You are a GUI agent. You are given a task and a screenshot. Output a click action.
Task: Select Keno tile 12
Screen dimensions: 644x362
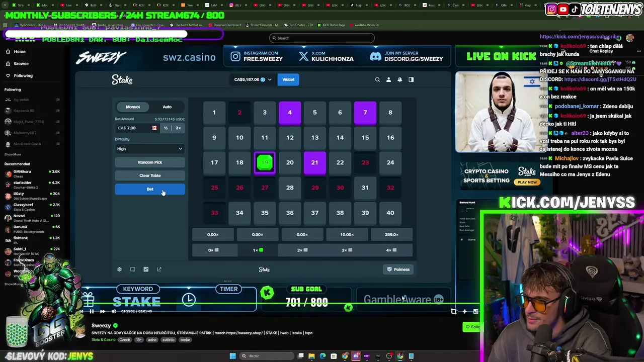click(290, 137)
